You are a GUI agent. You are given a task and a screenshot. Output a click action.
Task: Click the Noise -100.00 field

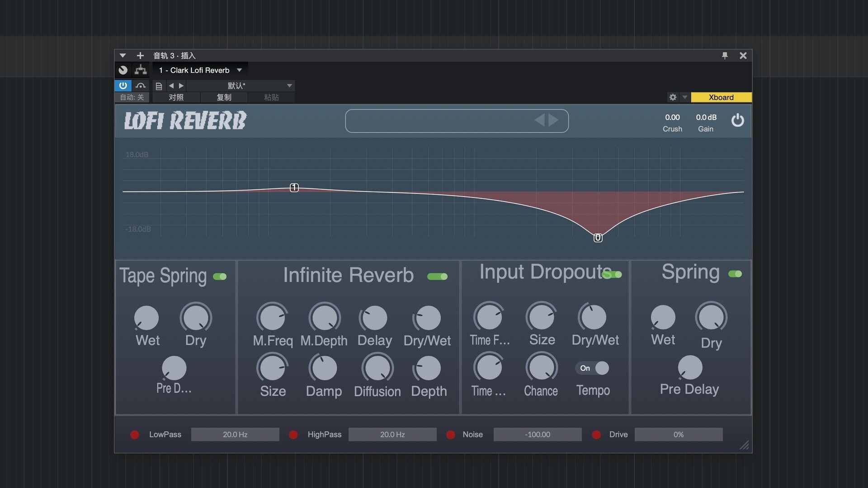[x=538, y=435]
